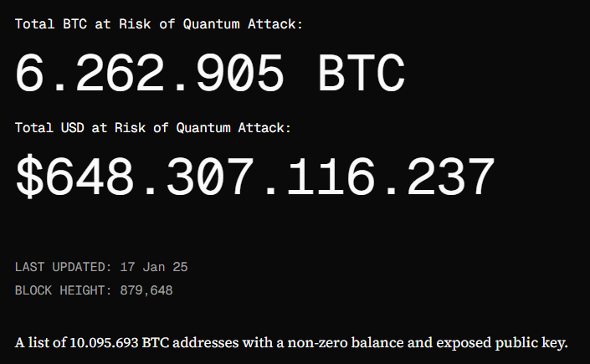Click the "exposed public key" phrase
This screenshot has height=364, width=590.
[502, 343]
